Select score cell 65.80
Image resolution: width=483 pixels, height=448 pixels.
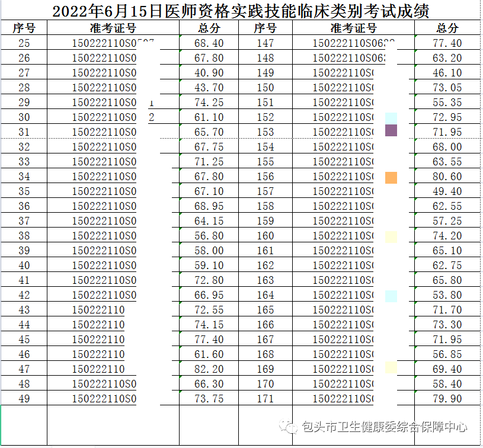click(x=447, y=280)
